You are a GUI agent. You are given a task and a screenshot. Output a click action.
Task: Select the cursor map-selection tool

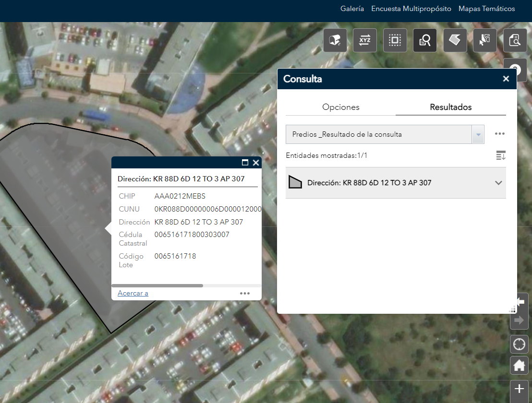[x=485, y=40]
